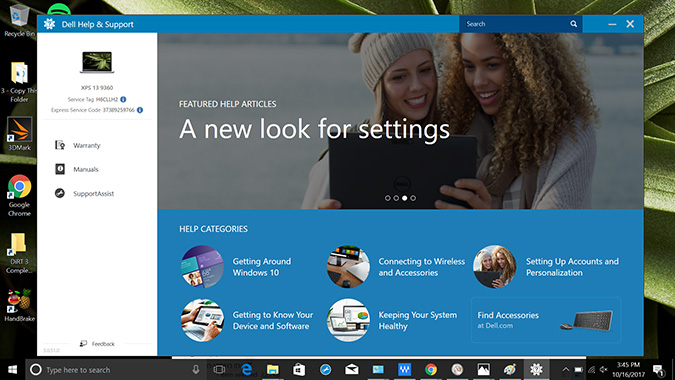Open the Action Center notifications icon
Viewport: 675px width, 380px height.
[x=658, y=370]
